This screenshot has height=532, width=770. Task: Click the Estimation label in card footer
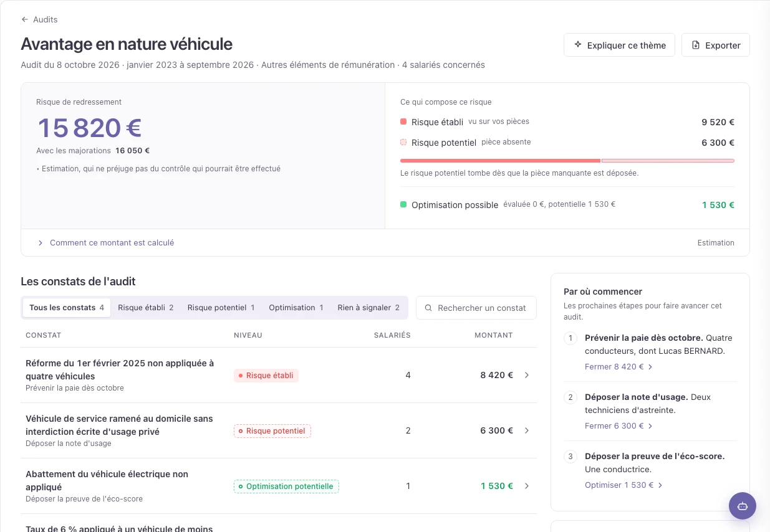[716, 243]
